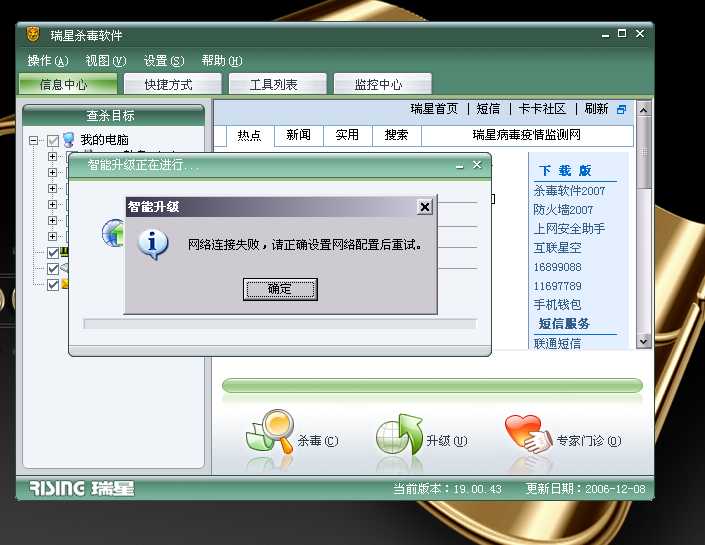The width and height of the screenshot is (705, 545).
Task: Click the info bubble icon in dialog
Action: pos(153,244)
